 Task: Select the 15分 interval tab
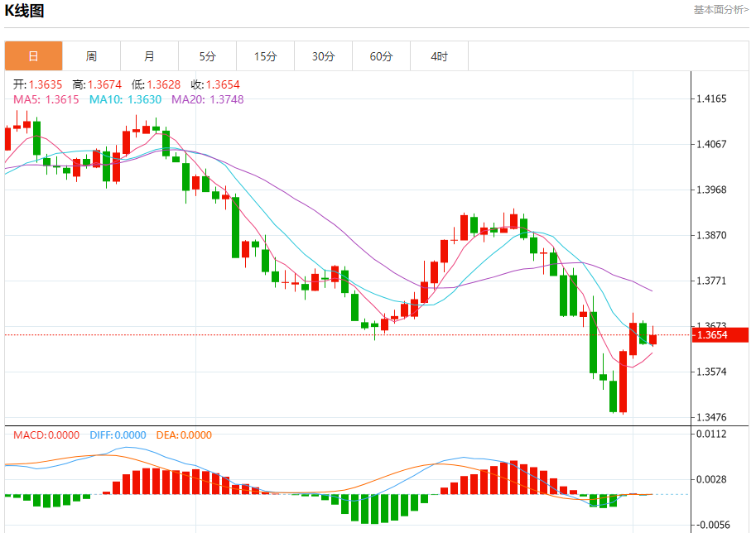coord(265,56)
